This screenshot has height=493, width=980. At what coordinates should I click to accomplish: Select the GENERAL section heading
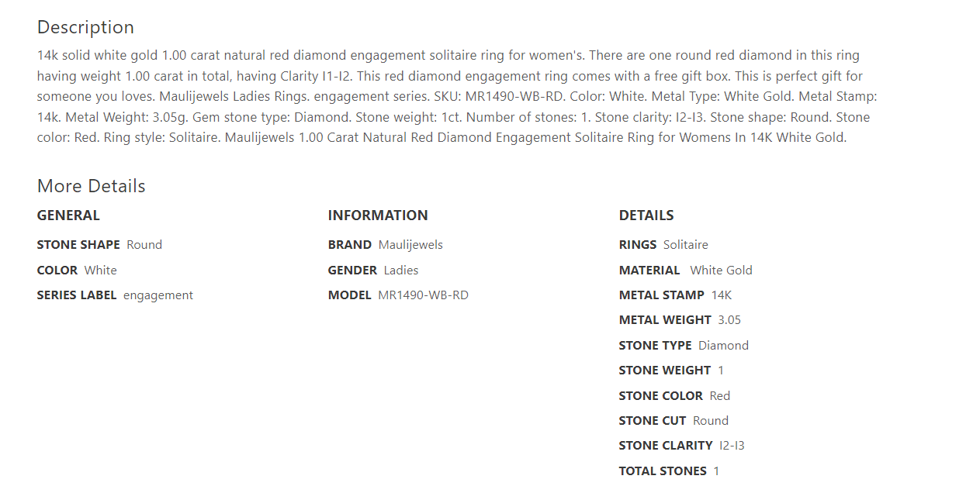click(68, 215)
